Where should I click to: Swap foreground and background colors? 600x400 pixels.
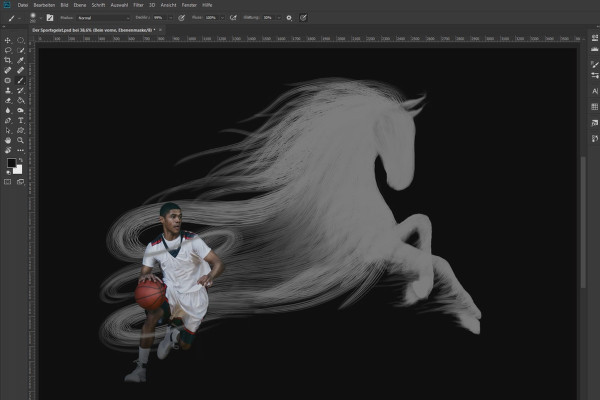click(x=21, y=160)
